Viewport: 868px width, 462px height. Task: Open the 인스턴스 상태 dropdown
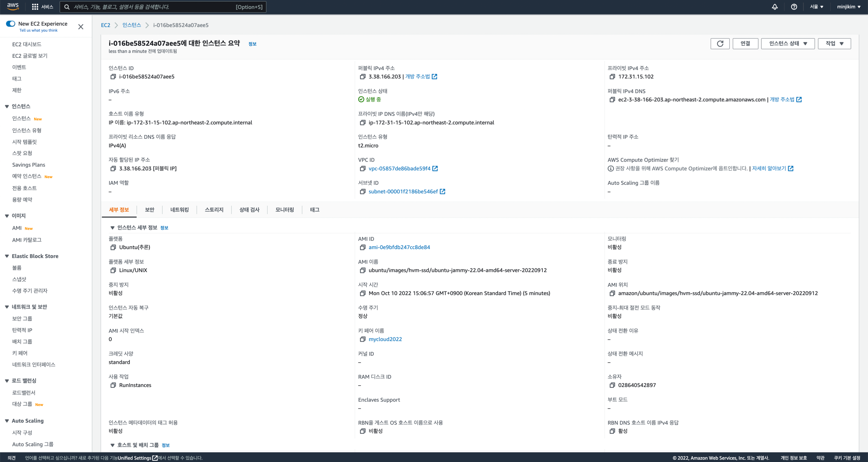click(x=788, y=43)
